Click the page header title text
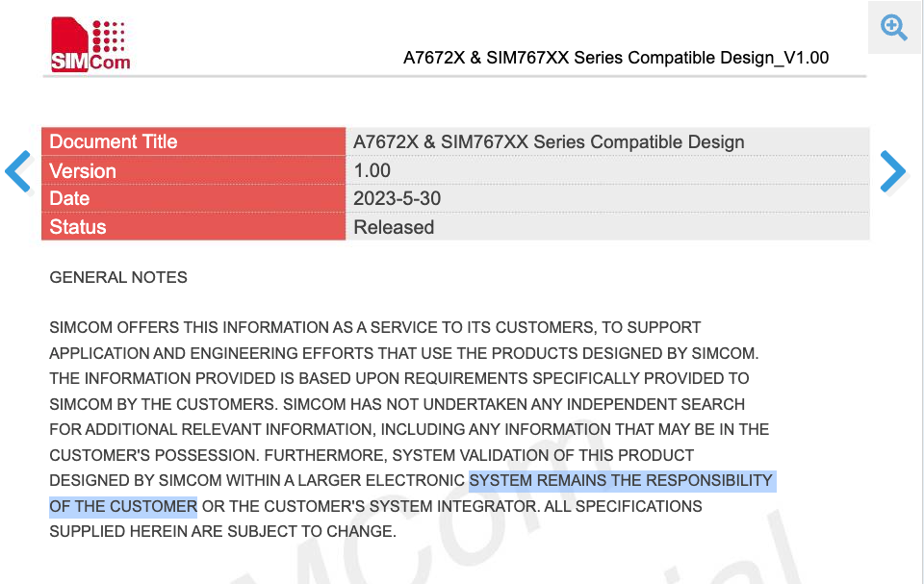The width and height of the screenshot is (924, 584). [616, 58]
